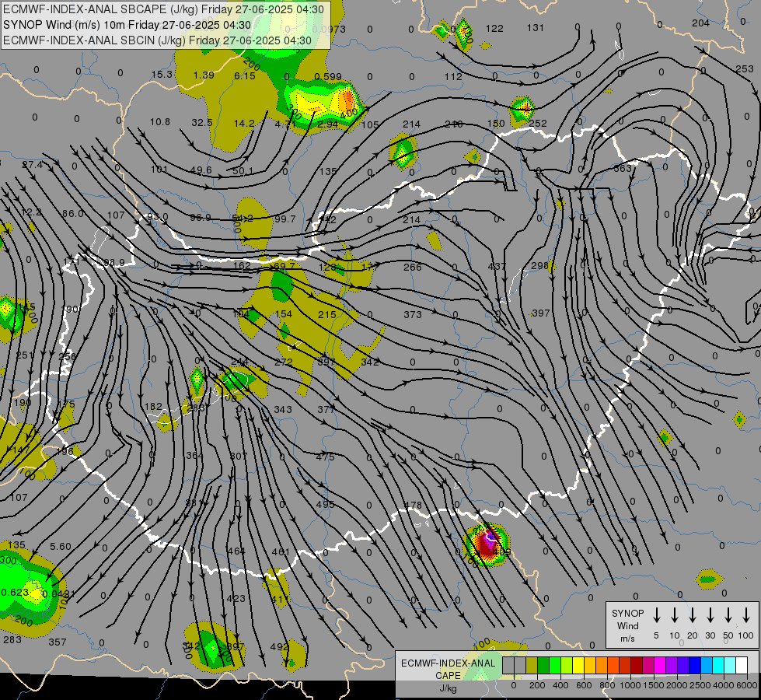Click the 32.5 value on the map
761x700 pixels.
coord(202,122)
